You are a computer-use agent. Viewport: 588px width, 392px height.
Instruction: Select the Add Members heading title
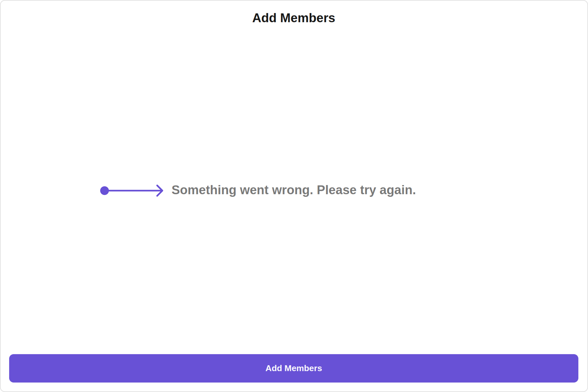pos(294,18)
